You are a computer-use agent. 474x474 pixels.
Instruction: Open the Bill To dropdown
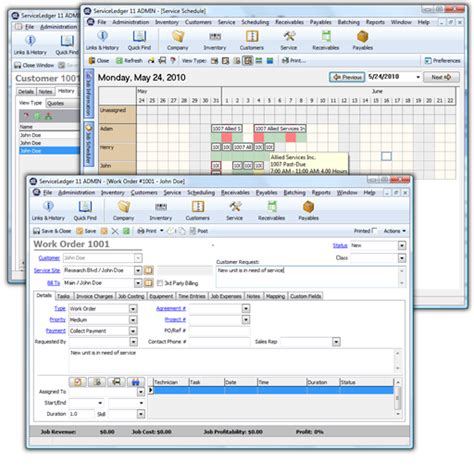pos(138,283)
